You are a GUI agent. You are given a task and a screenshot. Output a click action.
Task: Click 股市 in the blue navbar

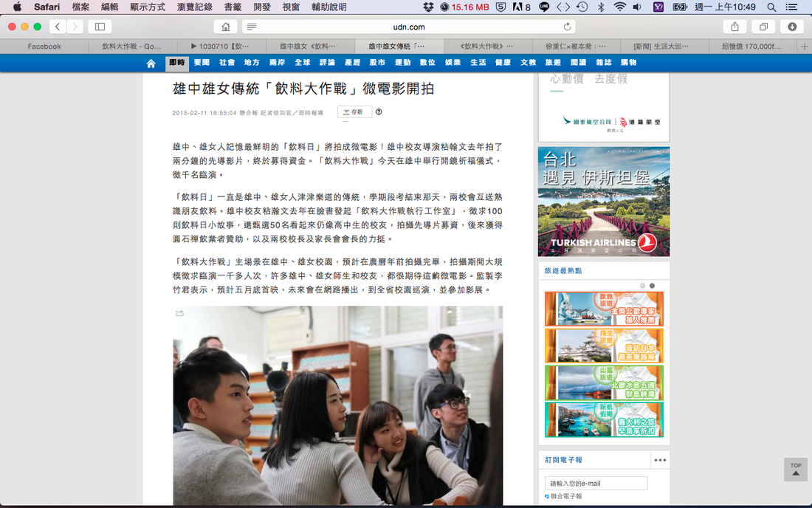pyautogui.click(x=377, y=63)
